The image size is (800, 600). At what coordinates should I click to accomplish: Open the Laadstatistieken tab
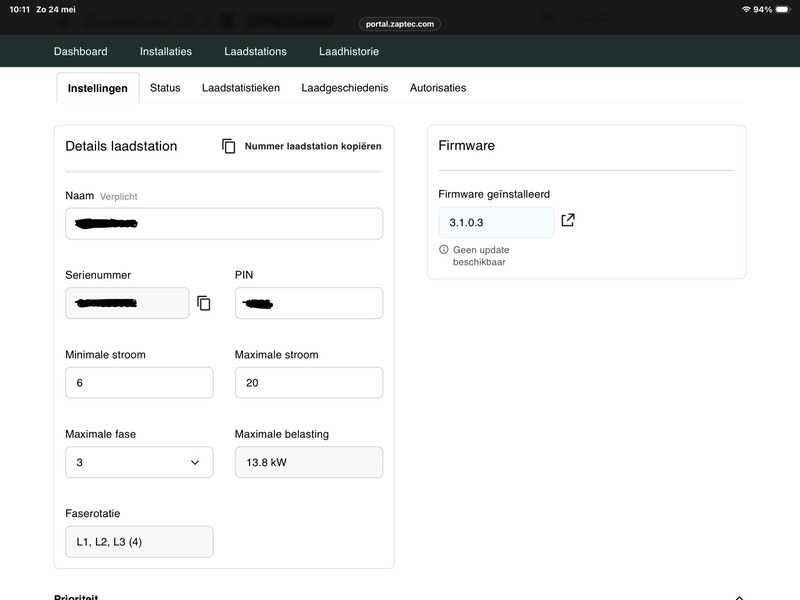[241, 88]
